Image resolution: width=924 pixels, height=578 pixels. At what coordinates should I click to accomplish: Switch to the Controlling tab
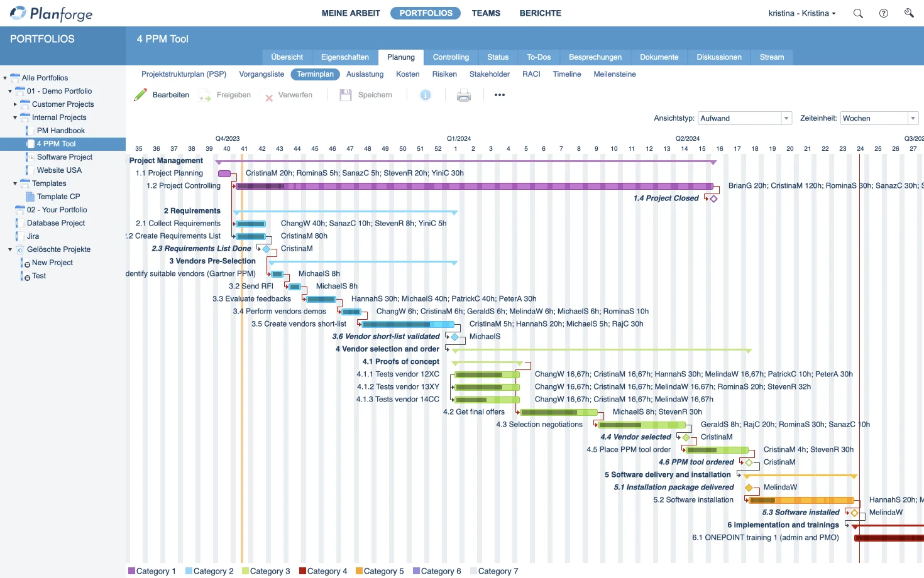click(451, 57)
